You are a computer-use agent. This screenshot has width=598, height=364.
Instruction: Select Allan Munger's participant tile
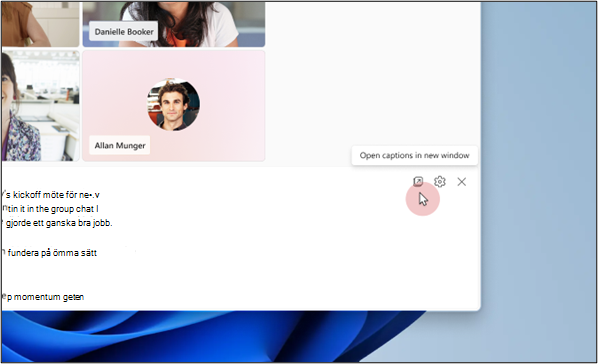point(174,106)
